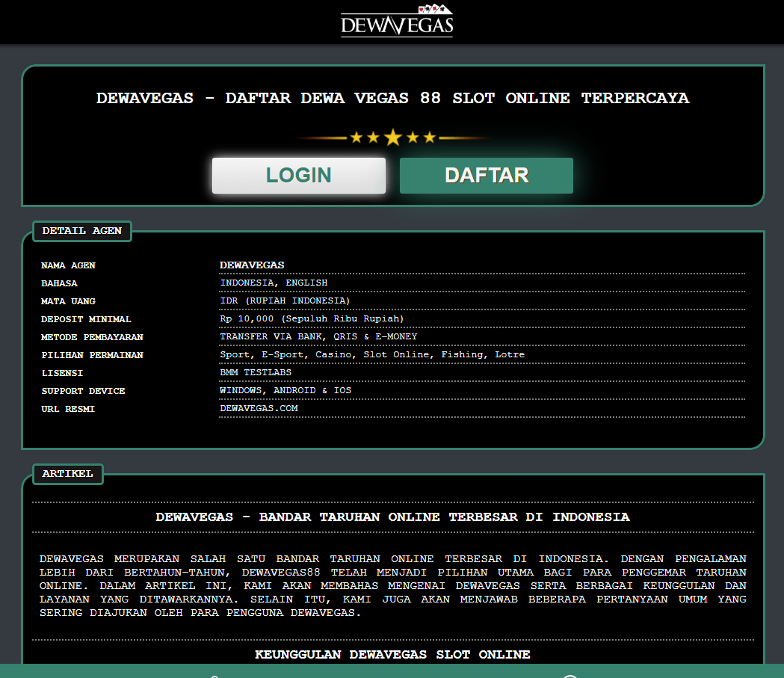This screenshot has width=784, height=678.
Task: Click the DEWAVEGAS agent name value
Action: [252, 265]
